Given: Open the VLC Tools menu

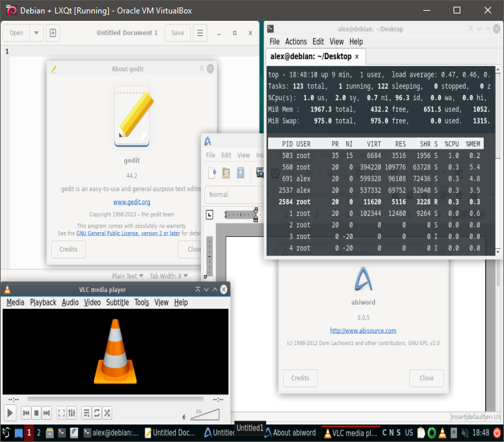Looking at the screenshot, I should [x=142, y=302].
